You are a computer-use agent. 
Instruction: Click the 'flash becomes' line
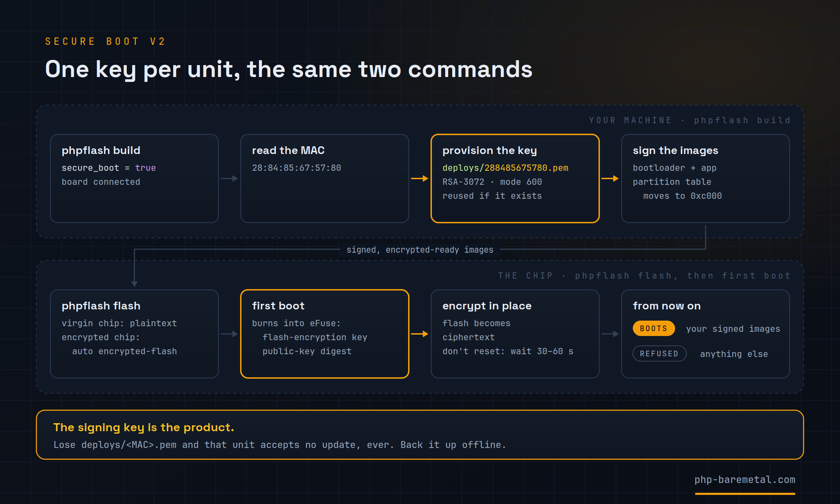coord(476,323)
